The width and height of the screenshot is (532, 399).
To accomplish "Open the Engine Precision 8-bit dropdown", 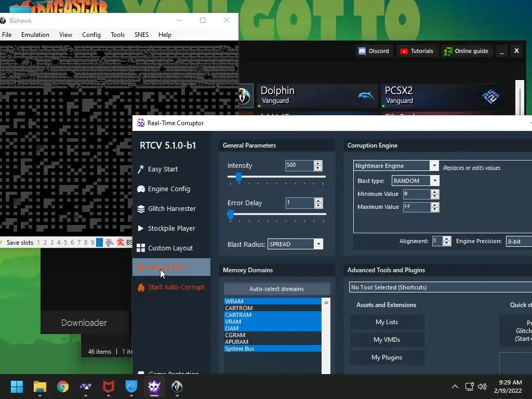I will pos(519,241).
